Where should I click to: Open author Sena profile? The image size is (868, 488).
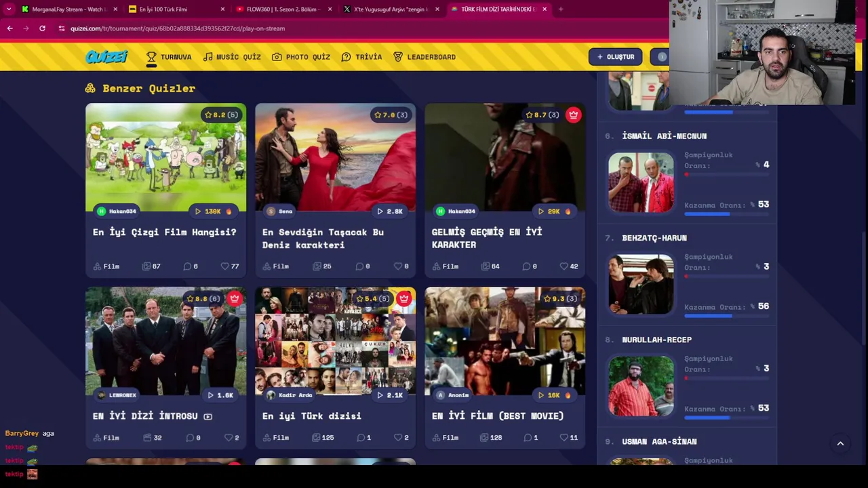tap(279, 211)
